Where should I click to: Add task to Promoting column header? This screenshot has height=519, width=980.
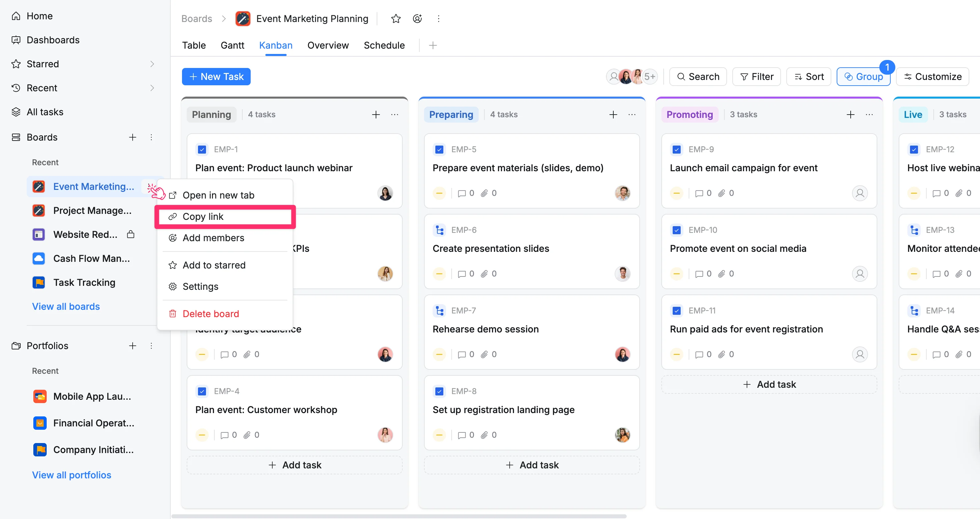(851, 115)
